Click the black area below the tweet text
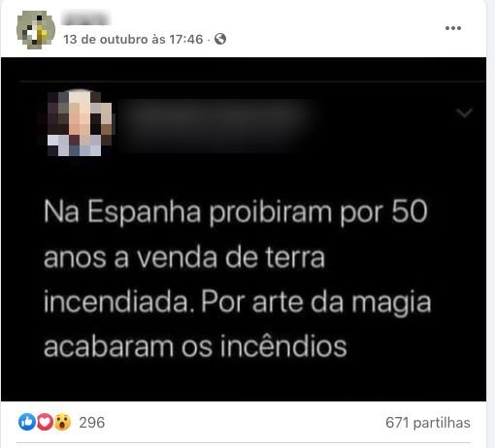 244,381
